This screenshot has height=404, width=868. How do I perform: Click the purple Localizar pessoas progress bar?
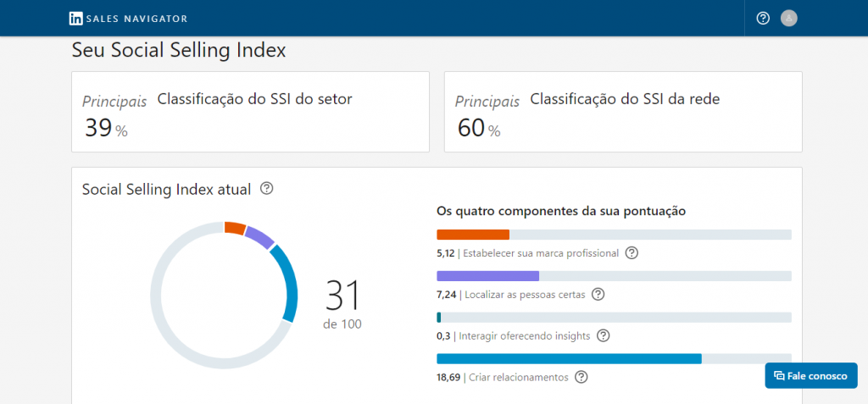point(488,276)
